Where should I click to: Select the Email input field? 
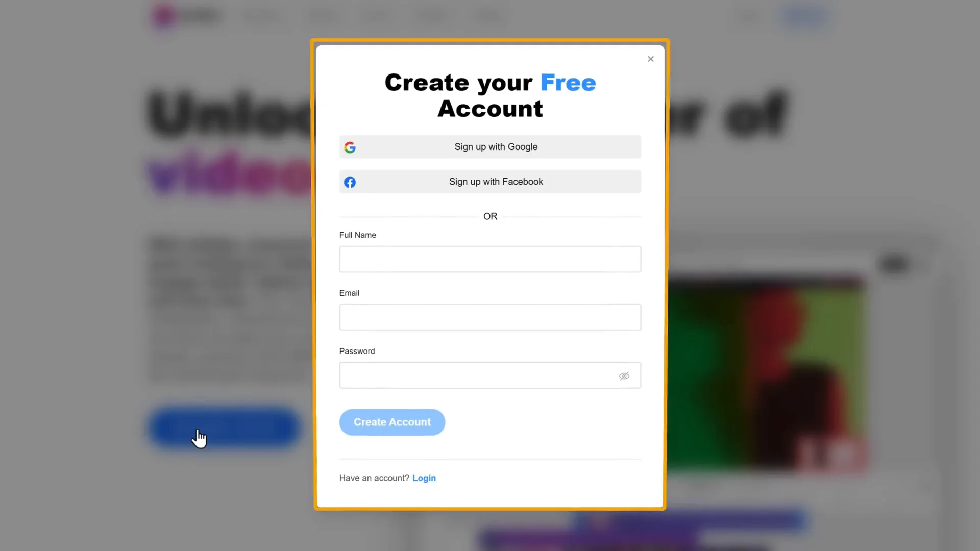pyautogui.click(x=490, y=317)
